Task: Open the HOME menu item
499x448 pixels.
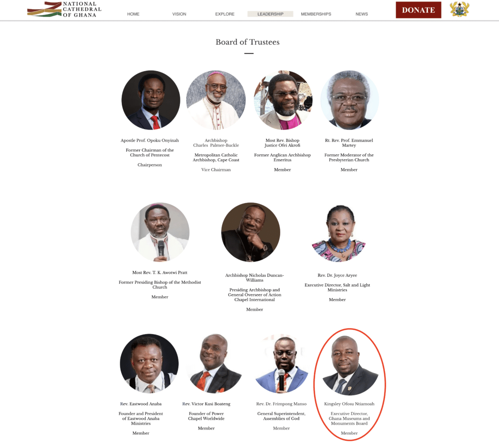Action: point(134,14)
